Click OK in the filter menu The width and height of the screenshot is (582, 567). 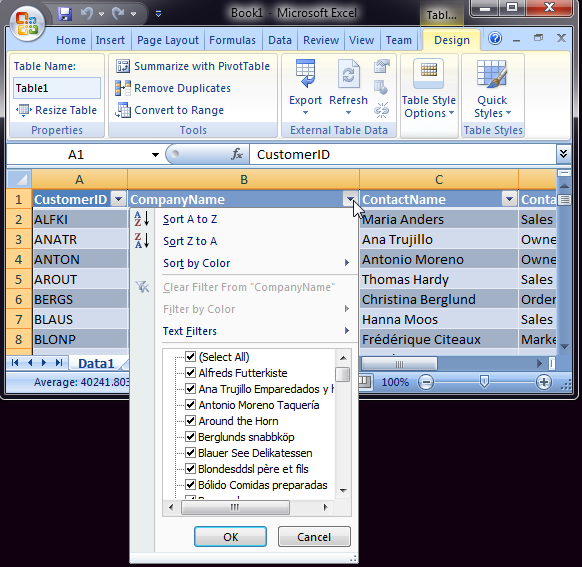point(230,537)
